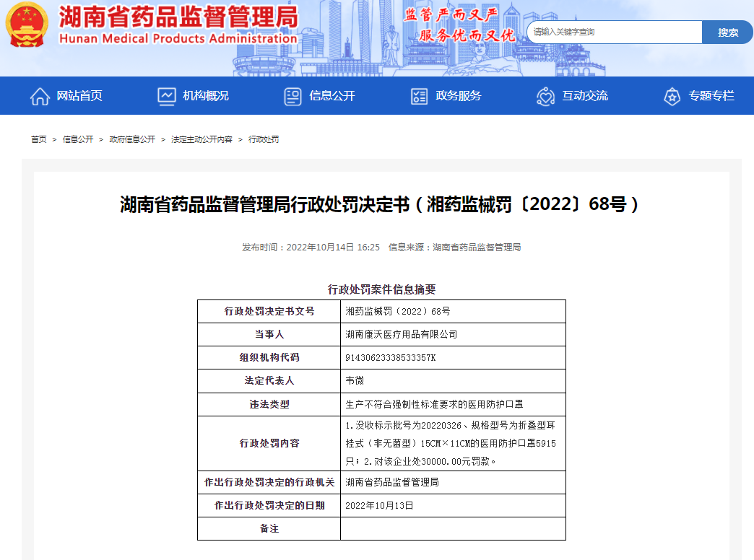Focus the keyword search input field
The width and height of the screenshot is (754, 560).
615,32
